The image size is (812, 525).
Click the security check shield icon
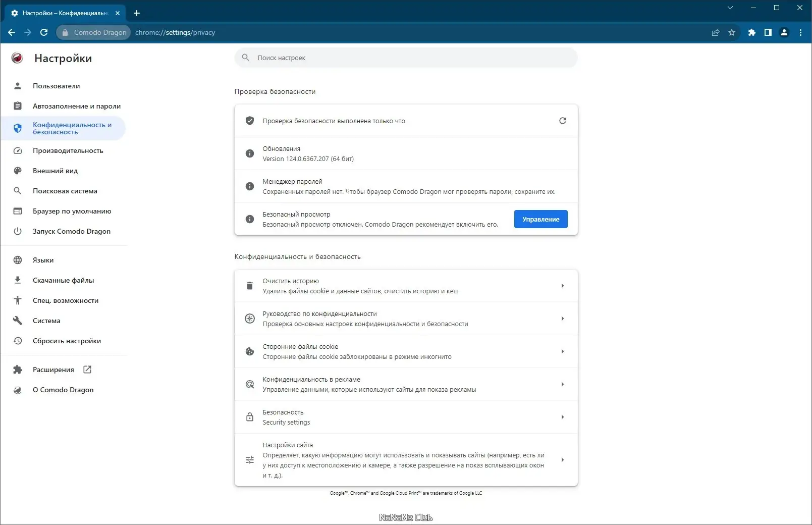[249, 121]
